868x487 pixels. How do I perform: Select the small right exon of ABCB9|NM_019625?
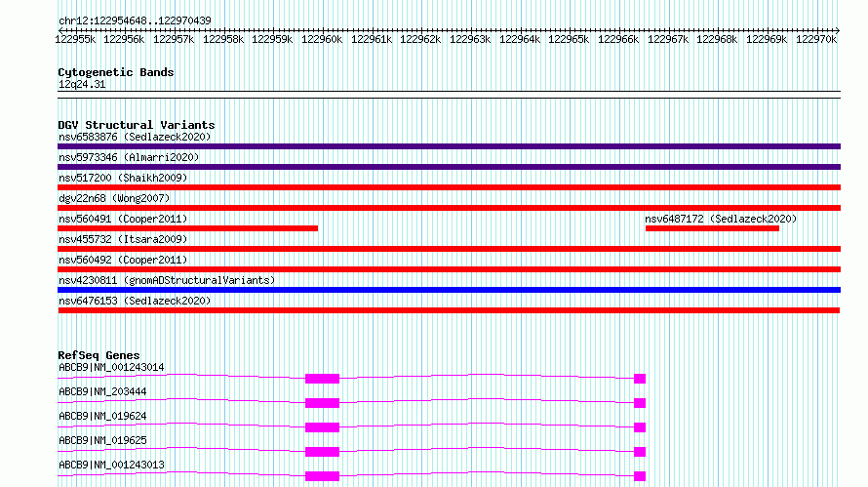click(640, 452)
